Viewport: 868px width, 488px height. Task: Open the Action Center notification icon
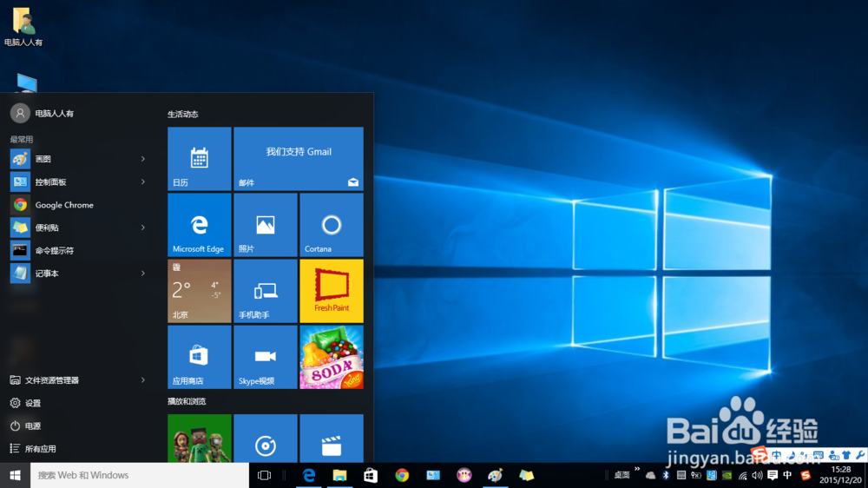click(773, 475)
